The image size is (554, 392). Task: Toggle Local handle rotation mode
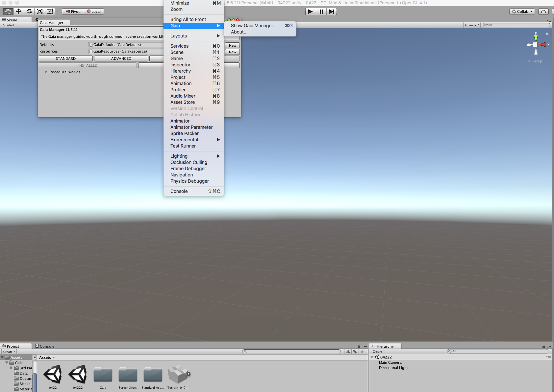pyautogui.click(x=94, y=12)
